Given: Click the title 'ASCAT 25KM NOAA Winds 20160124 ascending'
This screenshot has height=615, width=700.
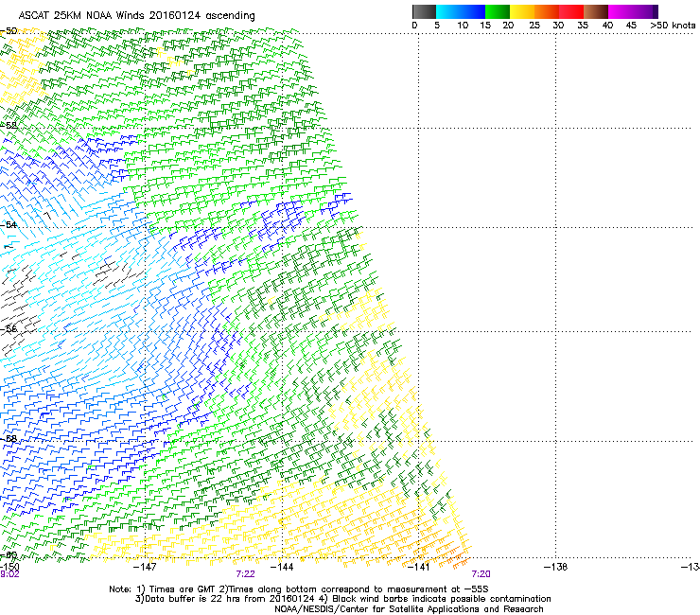Looking at the screenshot, I should pyautogui.click(x=136, y=16).
